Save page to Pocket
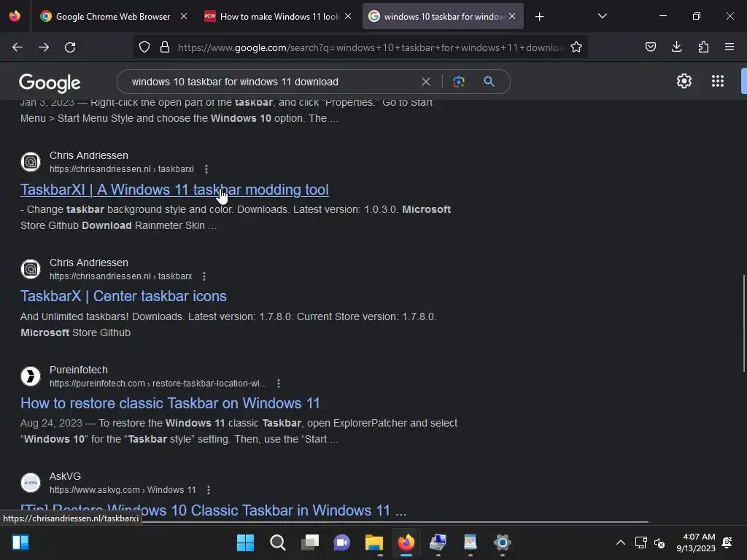This screenshot has width=747, height=560. (x=650, y=47)
